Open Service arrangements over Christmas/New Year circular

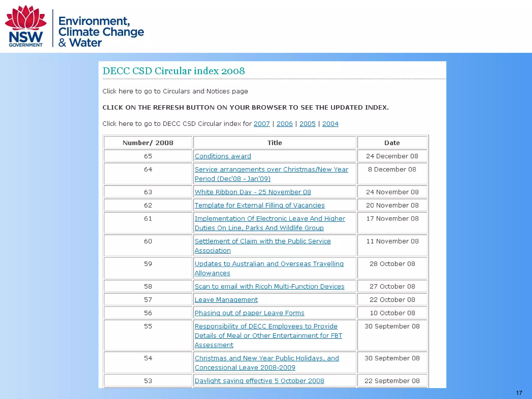271,169
